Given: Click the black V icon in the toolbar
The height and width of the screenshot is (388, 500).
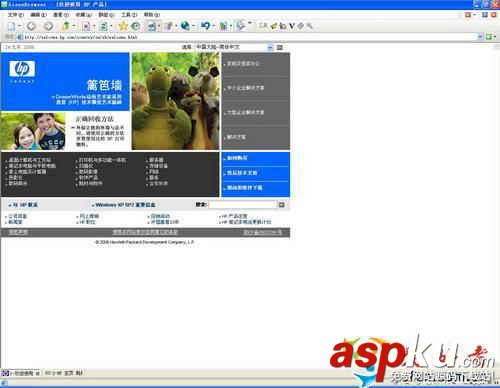Looking at the screenshot, I should (x=291, y=26).
